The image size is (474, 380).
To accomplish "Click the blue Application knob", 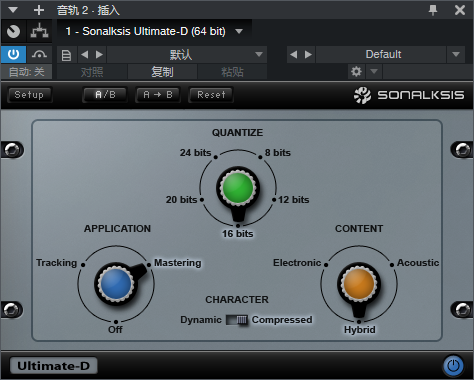I will point(116,284).
